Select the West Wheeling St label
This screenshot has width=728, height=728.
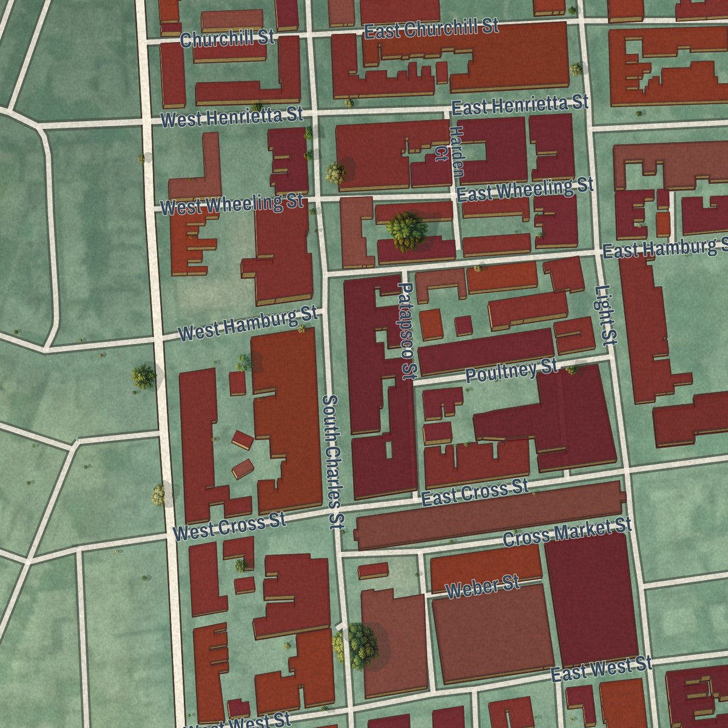[x=232, y=203]
